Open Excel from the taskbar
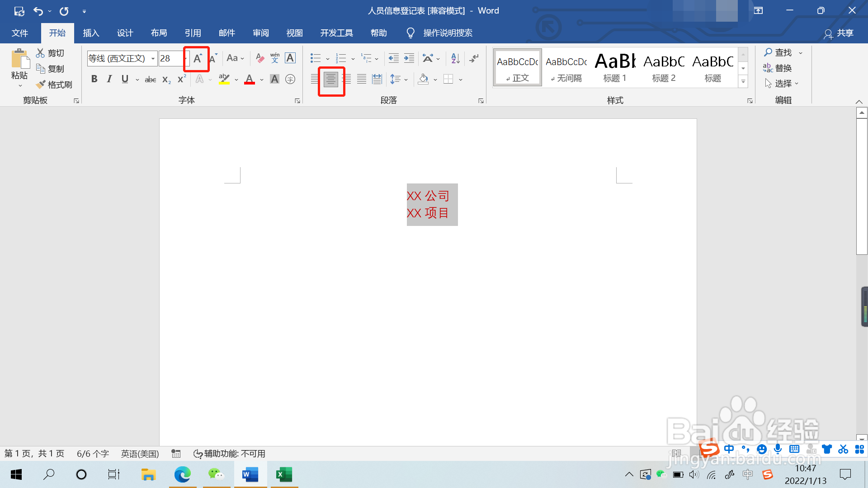 (x=284, y=474)
